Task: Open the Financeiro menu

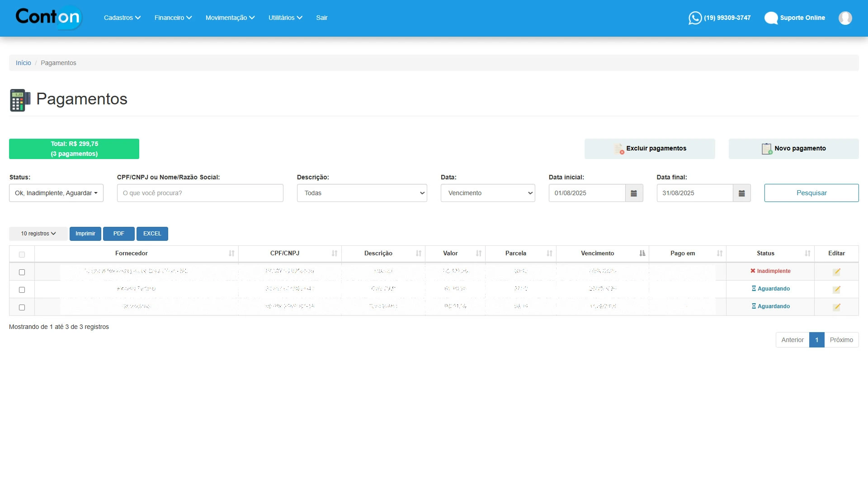Action: (x=173, y=18)
